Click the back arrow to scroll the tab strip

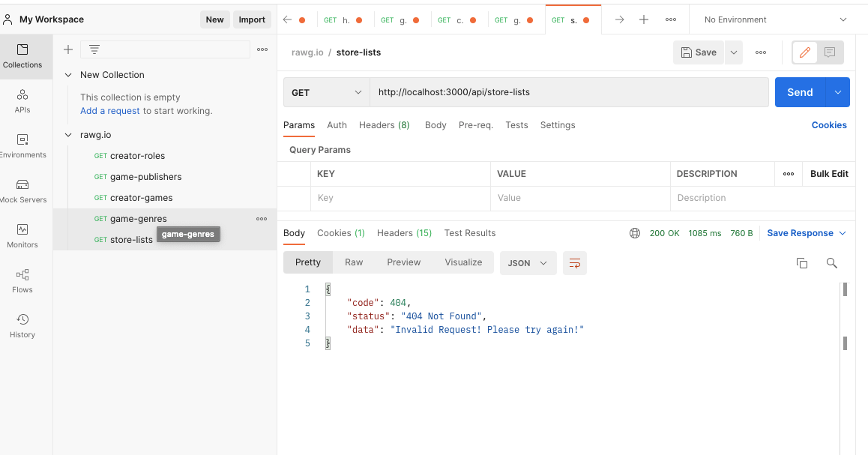click(x=287, y=20)
